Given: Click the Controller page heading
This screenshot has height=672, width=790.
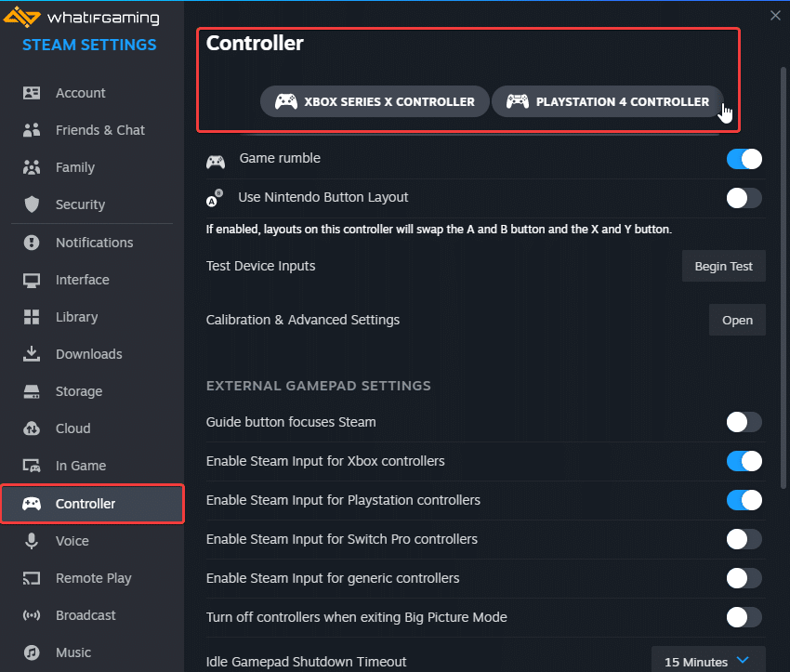Looking at the screenshot, I should pyautogui.click(x=255, y=44).
